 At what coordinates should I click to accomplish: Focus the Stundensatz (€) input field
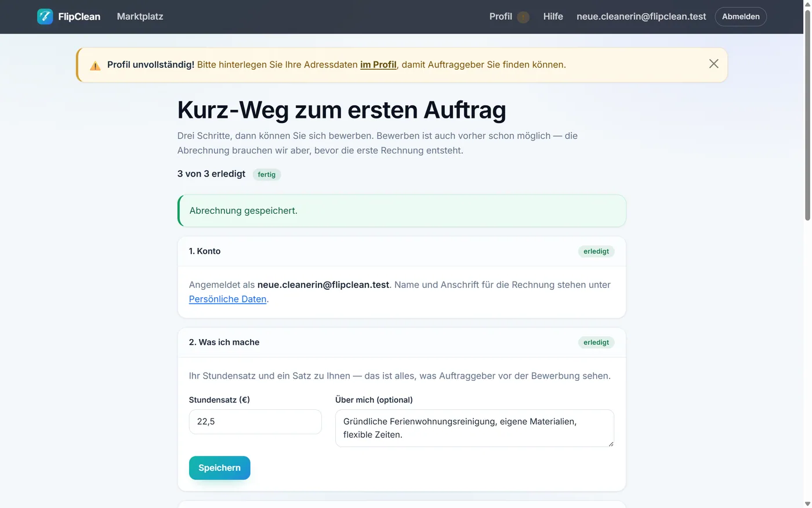click(255, 421)
